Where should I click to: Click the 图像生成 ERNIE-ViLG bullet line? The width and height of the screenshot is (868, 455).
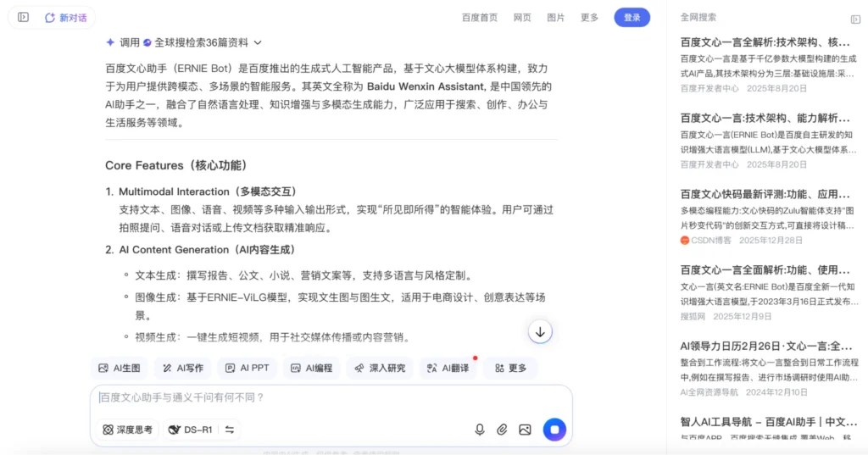point(341,306)
